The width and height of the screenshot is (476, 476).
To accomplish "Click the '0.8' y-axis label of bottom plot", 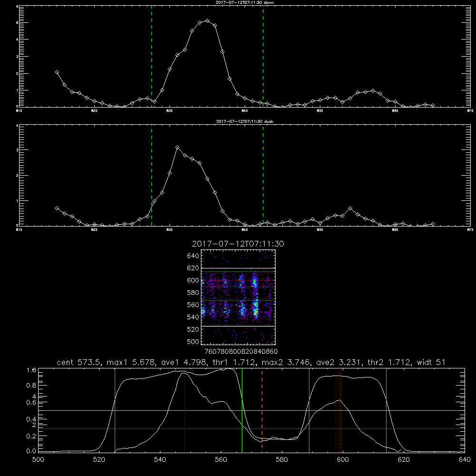I will [31, 386].
